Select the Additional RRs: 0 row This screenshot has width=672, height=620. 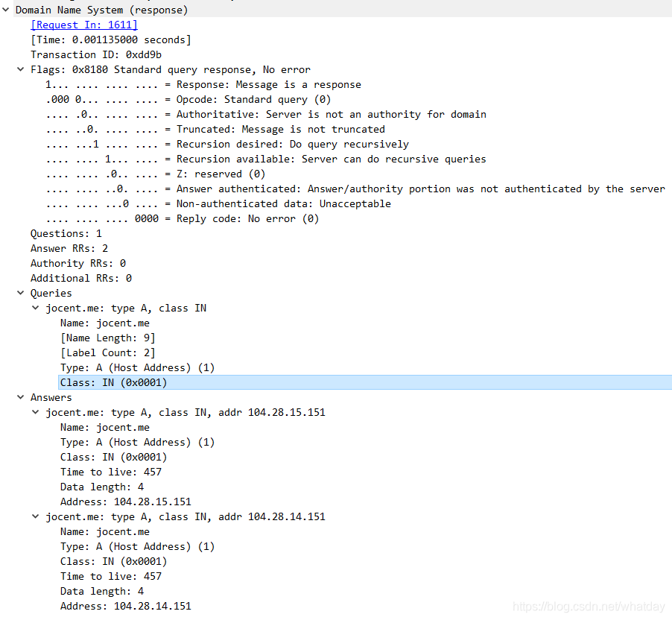[81, 278]
